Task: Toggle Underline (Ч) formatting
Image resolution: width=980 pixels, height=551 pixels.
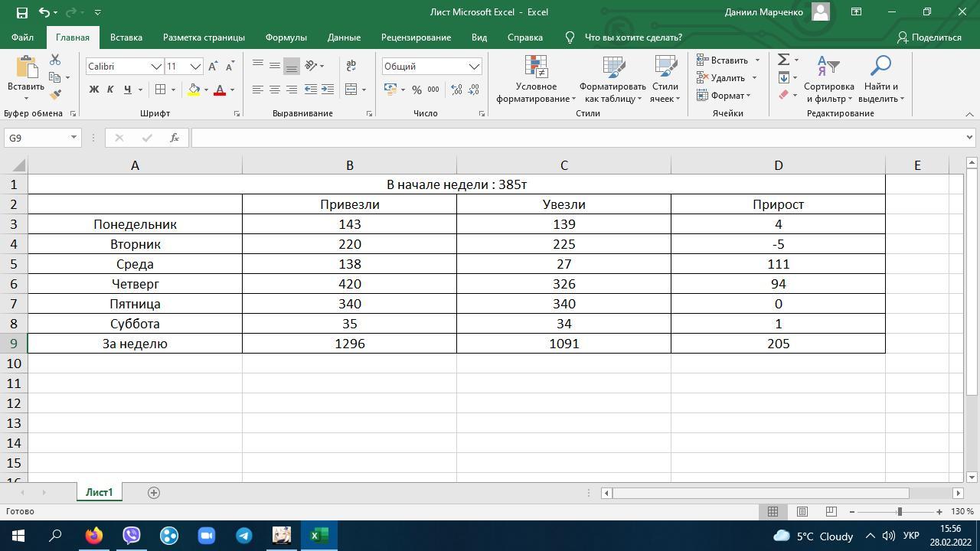Action: coord(127,90)
